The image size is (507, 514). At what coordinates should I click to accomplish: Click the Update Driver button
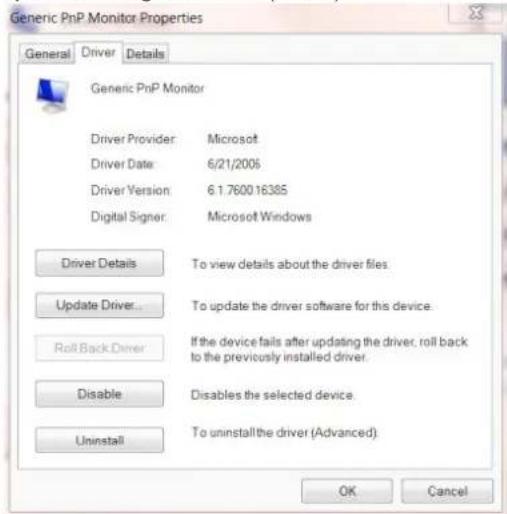[x=99, y=305]
